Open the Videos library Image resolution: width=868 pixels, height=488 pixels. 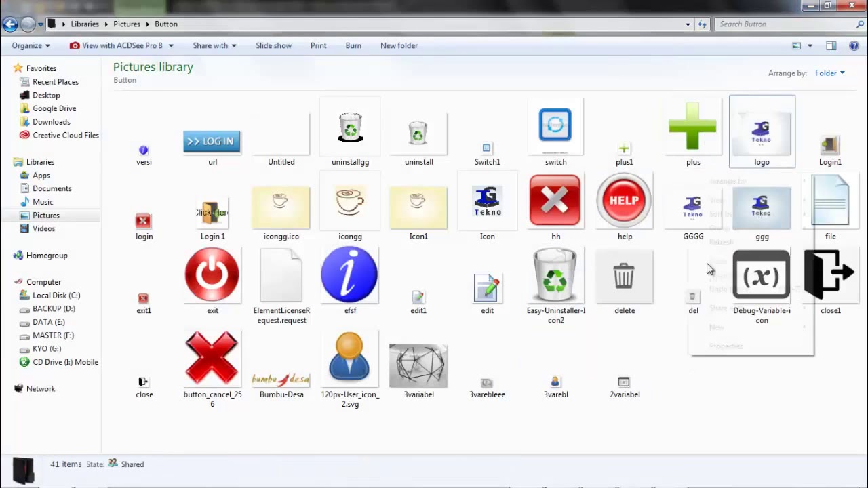click(44, 228)
